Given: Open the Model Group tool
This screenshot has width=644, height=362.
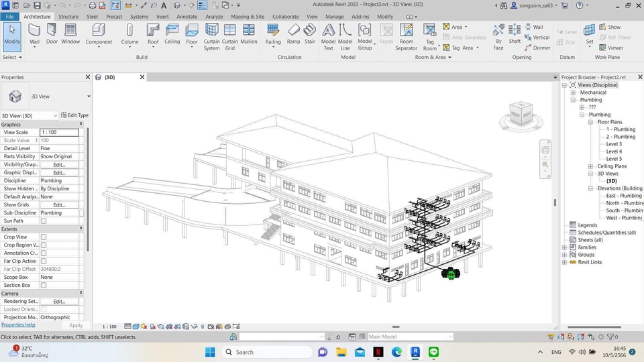Looking at the screenshot, I should coord(365,37).
